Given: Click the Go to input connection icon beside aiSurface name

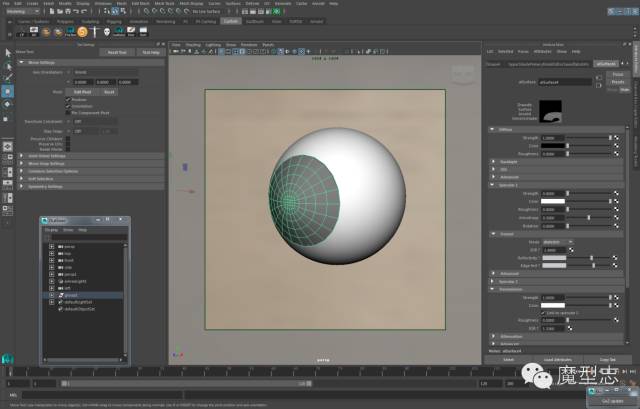Looking at the screenshot, I should pyautogui.click(x=599, y=78).
